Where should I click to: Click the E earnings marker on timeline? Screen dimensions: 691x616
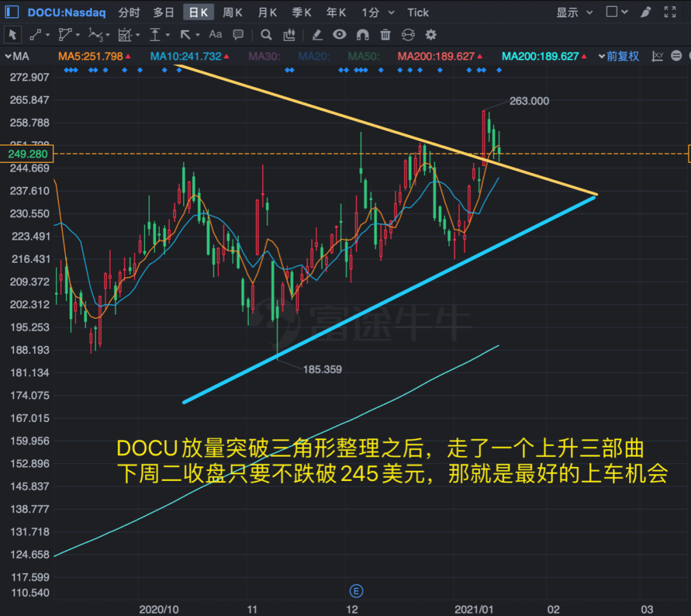coord(356,591)
